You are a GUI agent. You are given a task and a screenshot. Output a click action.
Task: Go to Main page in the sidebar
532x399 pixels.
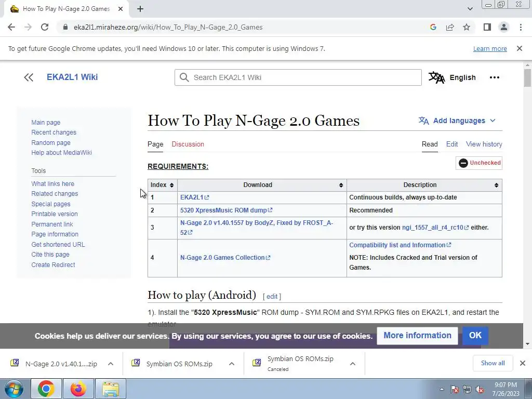coord(46,123)
